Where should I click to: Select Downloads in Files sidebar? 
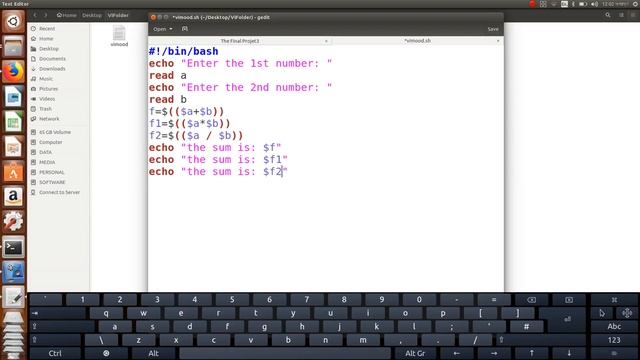pyautogui.click(x=52, y=69)
